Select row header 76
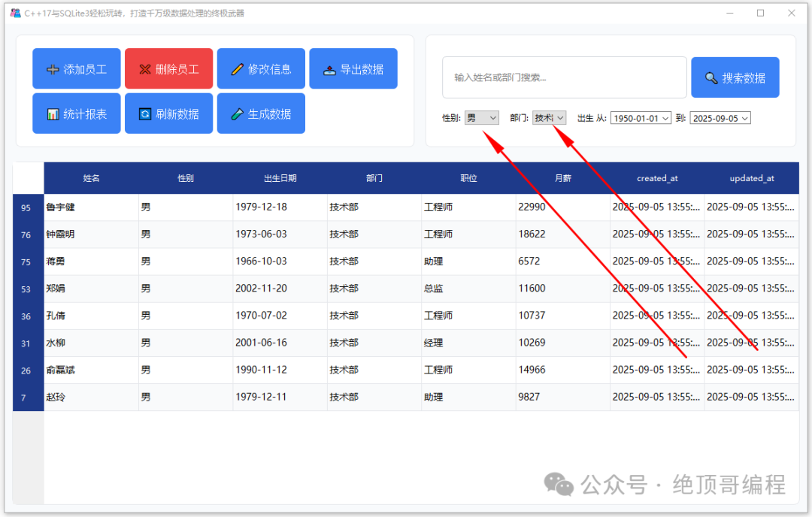The image size is (812, 517). (x=29, y=235)
